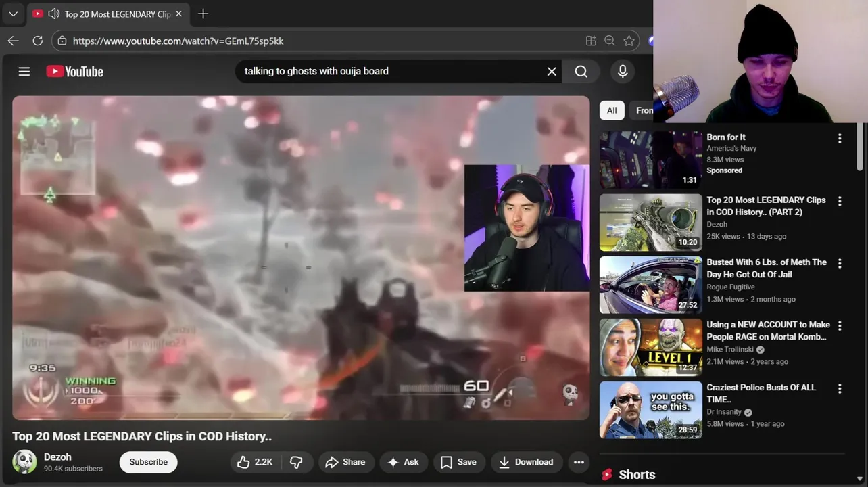Reload the page
The width and height of the screenshot is (868, 487).
click(x=37, y=41)
